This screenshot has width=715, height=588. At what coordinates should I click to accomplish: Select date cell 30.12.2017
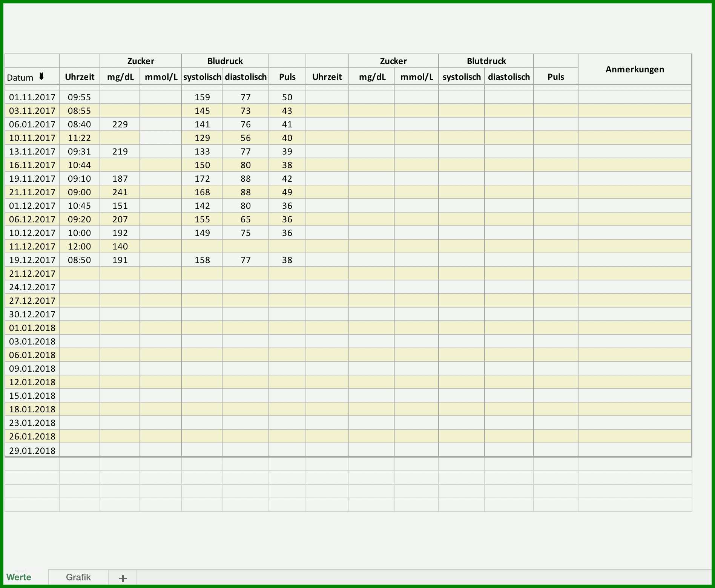(x=32, y=314)
